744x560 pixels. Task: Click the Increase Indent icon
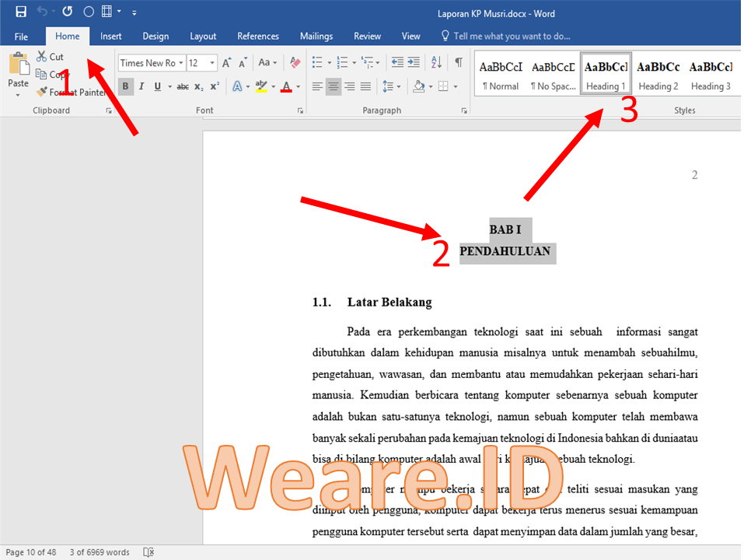click(412, 63)
